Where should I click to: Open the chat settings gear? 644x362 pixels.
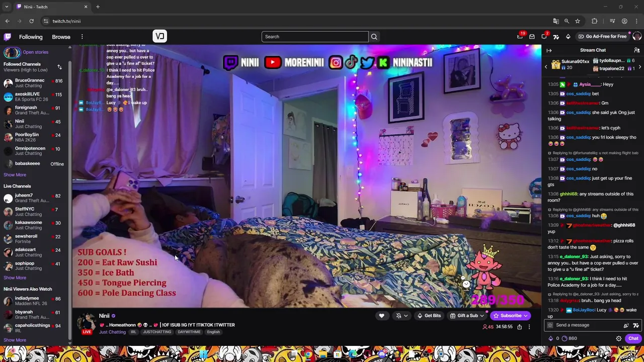pyautogui.click(x=619, y=338)
